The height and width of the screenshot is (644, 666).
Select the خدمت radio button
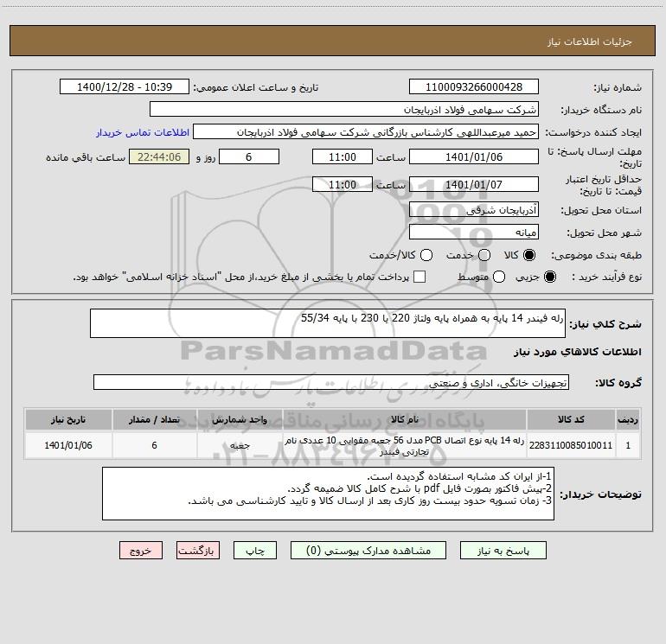484,255
